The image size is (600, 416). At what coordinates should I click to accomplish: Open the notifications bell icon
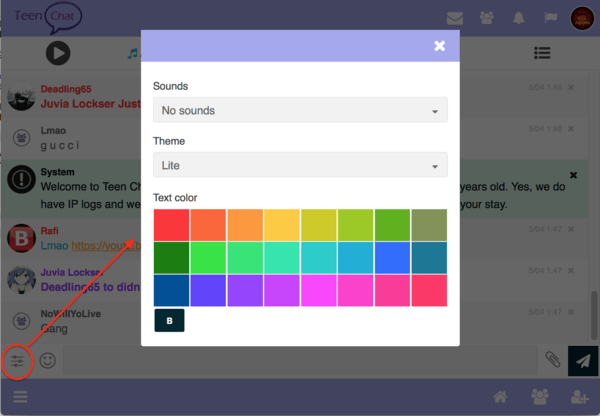point(519,18)
